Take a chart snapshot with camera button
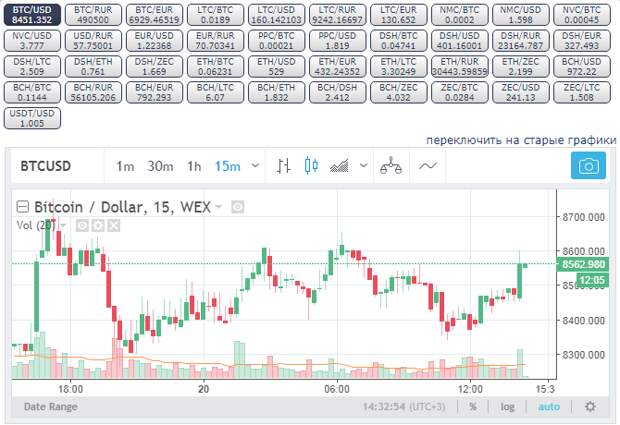Viewport: 620px width, 425px height. (588, 166)
